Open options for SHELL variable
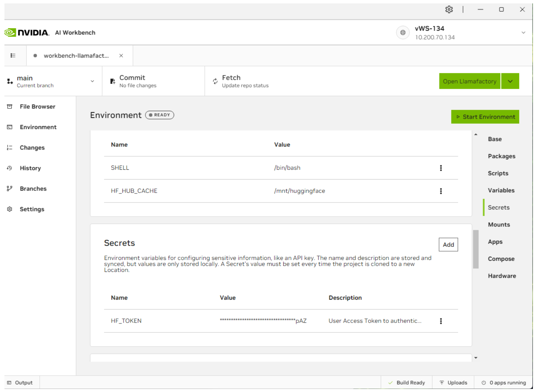 (x=441, y=168)
